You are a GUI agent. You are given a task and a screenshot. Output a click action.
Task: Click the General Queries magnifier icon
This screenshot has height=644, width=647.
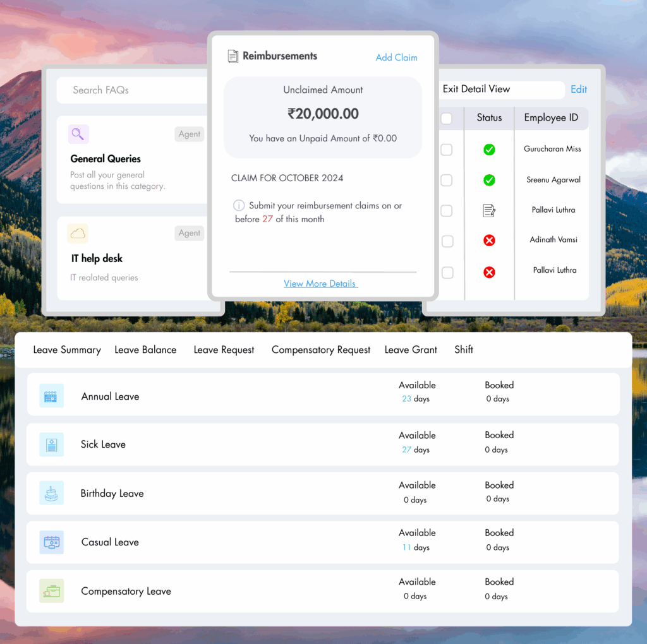point(78,134)
